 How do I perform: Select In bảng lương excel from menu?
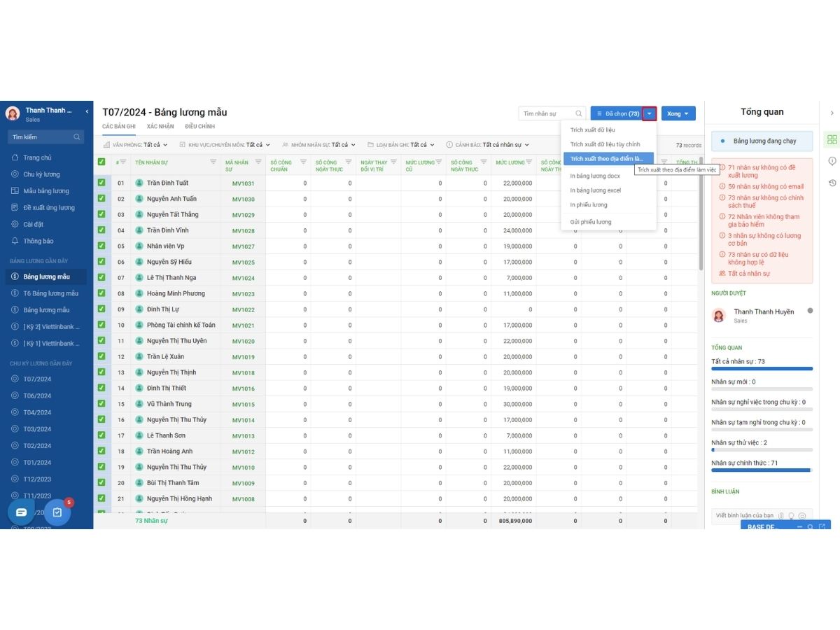point(595,190)
